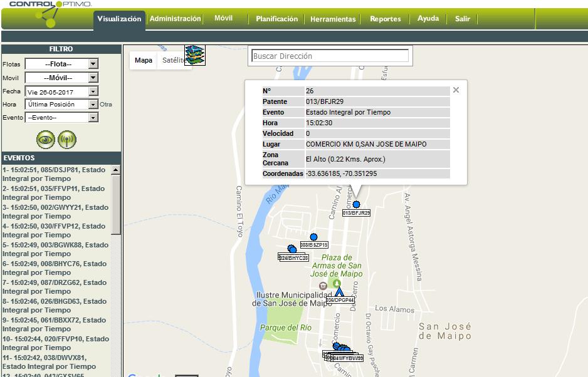The image size is (588, 377).
Task: Close the vehicle info popup
Action: click(456, 90)
